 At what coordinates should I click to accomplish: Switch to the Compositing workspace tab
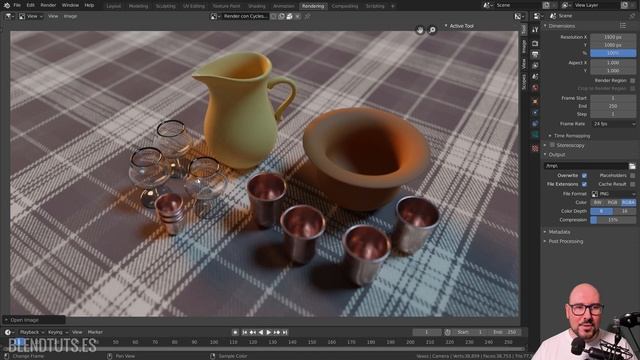point(345,6)
